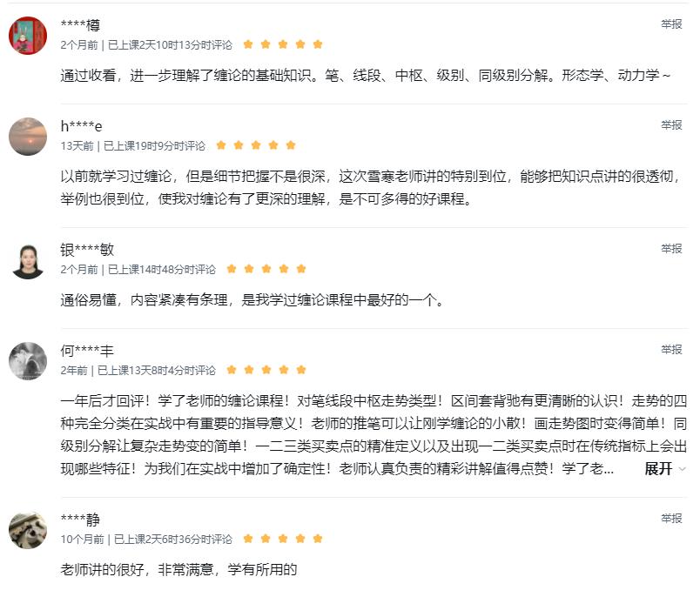Expand 何****丰's full review with 展开
Screen dimensions: 700x597
(x=658, y=468)
